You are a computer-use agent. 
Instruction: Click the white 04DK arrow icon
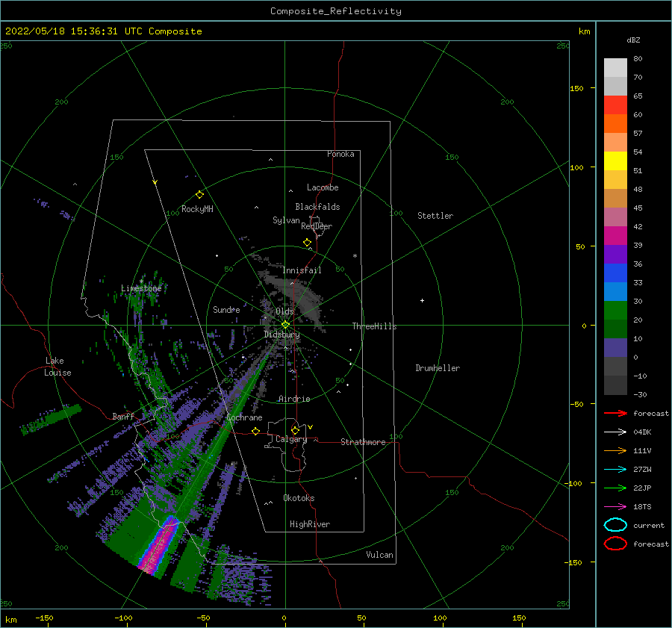615,432
